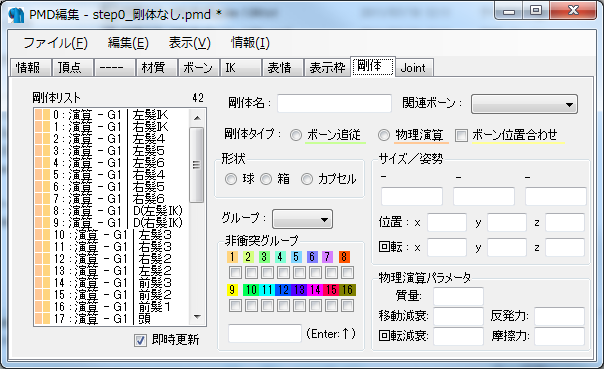Switch to the 表情 tab
This screenshot has height=369, width=604.
point(282,68)
